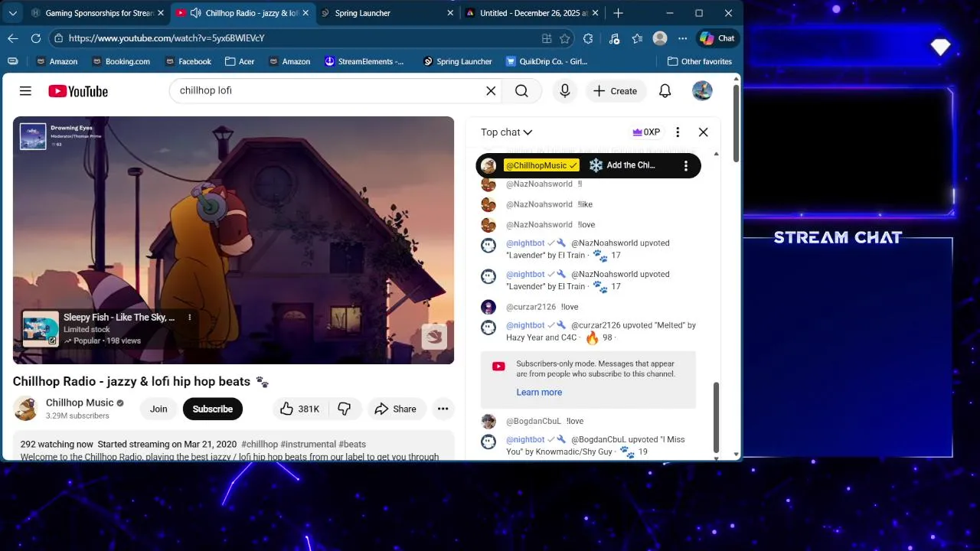
Task: Click @BogdanCbuL username in chat
Action: [534, 421]
